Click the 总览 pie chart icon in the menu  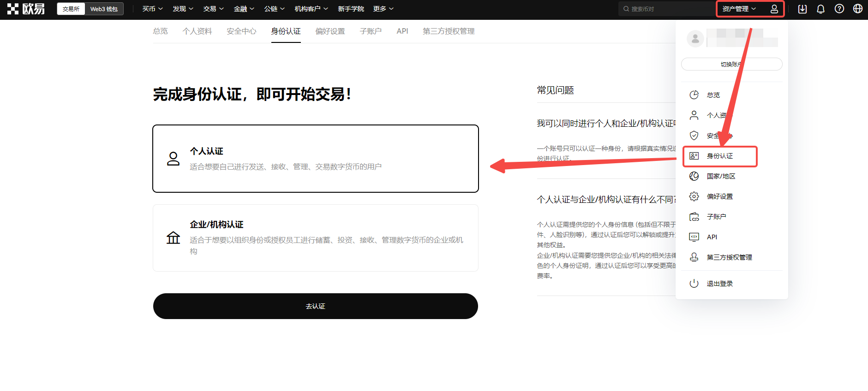click(x=694, y=95)
